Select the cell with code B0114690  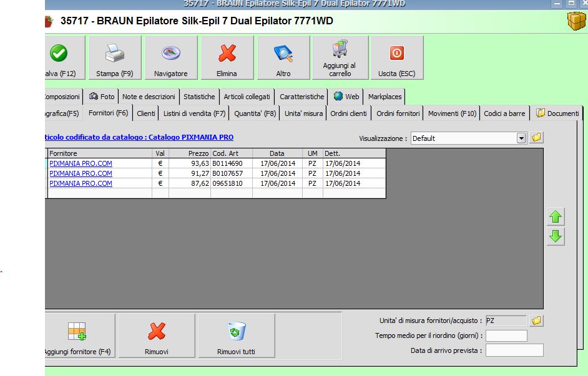tap(232, 163)
